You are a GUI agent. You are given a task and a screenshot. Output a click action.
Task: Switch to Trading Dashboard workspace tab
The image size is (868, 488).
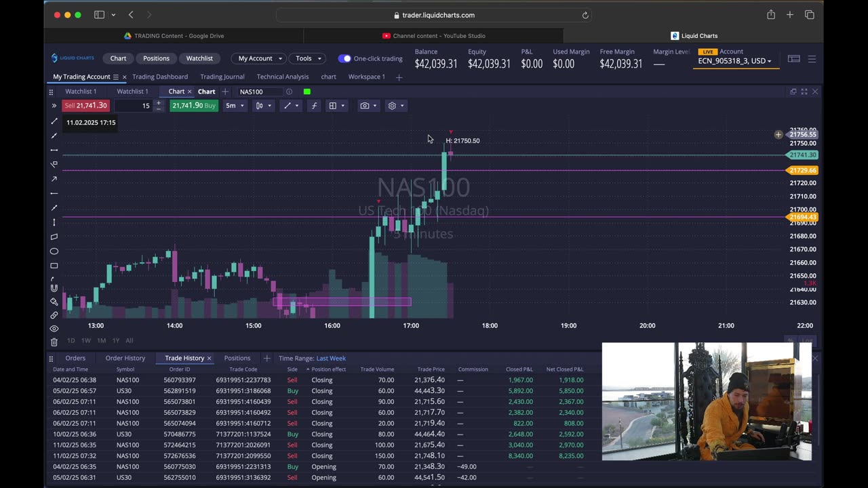(x=160, y=77)
